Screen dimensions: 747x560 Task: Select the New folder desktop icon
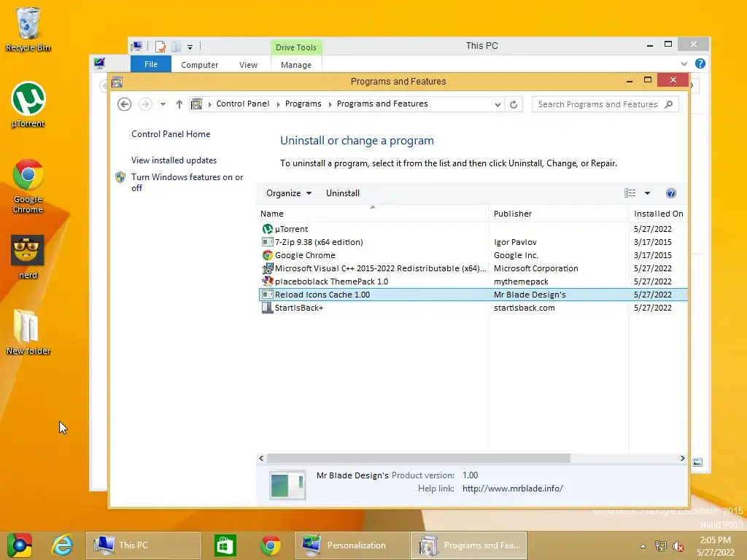(x=28, y=332)
